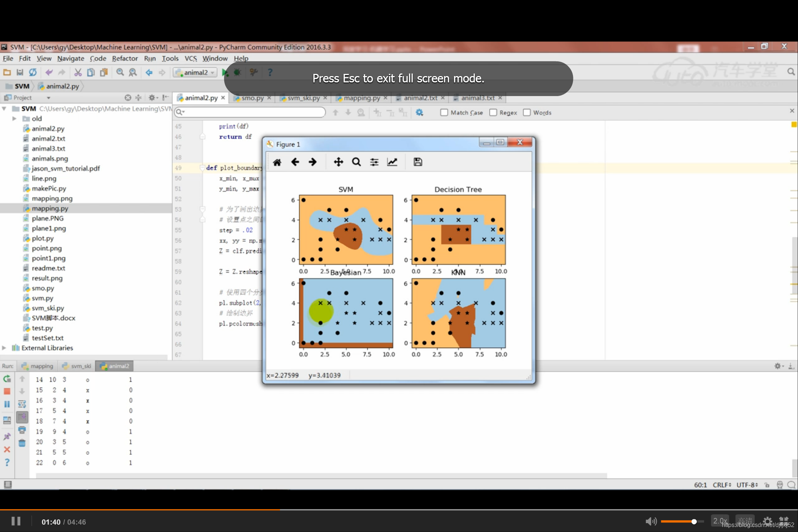The height and width of the screenshot is (532, 798).
Task: Click the video progress bar
Action: pyautogui.click(x=399, y=510)
